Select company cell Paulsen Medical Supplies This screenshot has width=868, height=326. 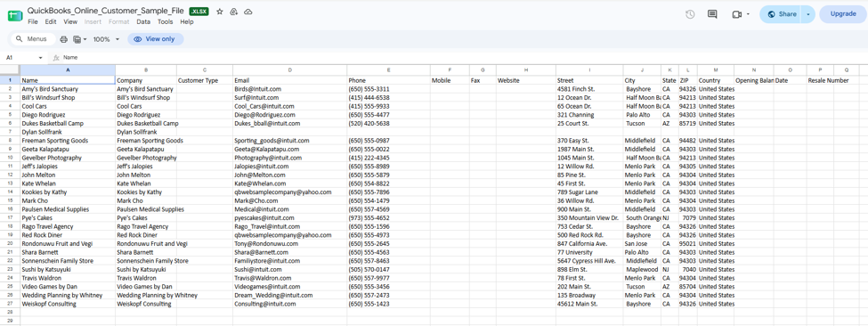(146, 210)
